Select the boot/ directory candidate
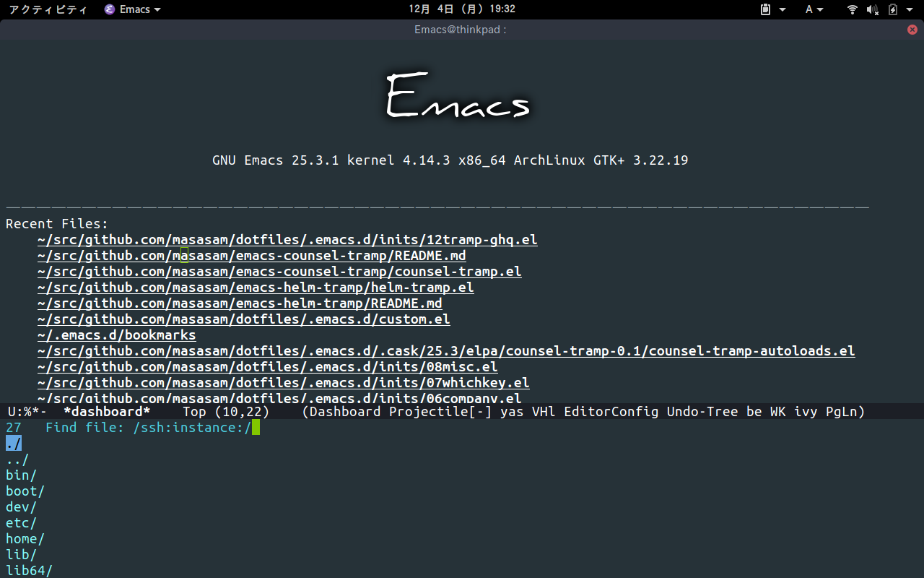 [x=25, y=491]
